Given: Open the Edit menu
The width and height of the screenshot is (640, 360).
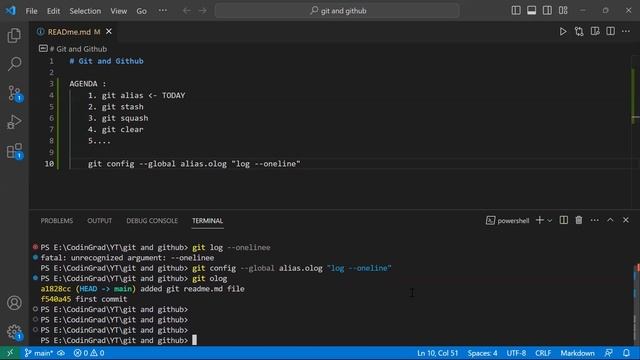Looking at the screenshot, I should [53, 11].
